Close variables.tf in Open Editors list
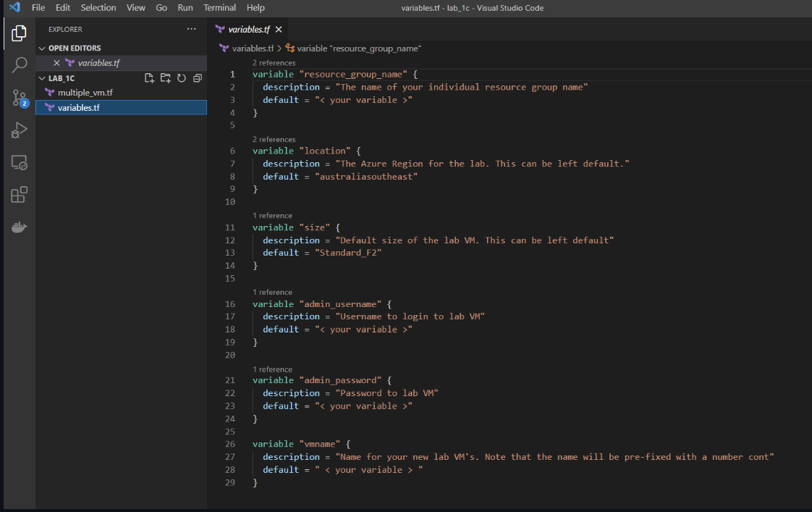 [x=56, y=63]
